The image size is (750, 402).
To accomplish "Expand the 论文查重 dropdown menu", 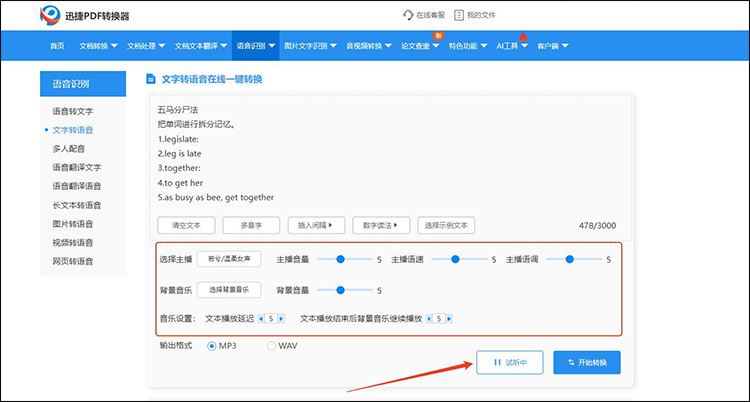I will click(x=420, y=46).
